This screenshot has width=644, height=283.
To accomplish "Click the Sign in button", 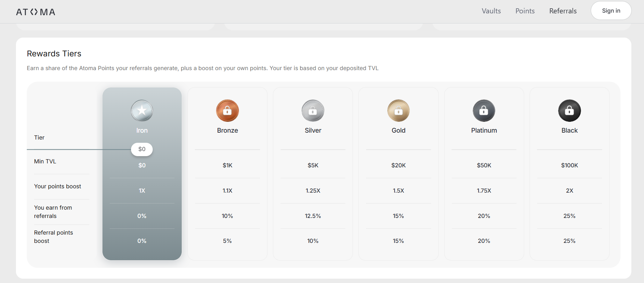I will [x=611, y=11].
